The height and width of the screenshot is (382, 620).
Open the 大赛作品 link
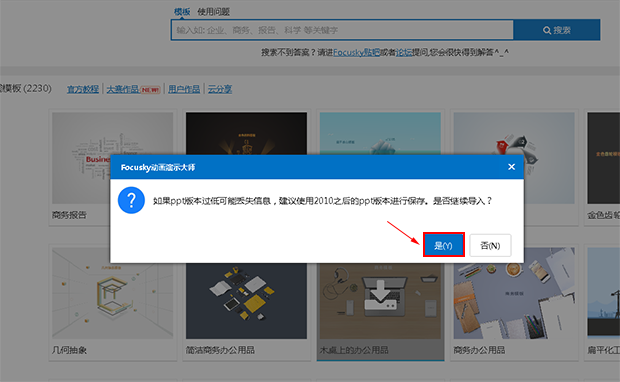coord(123,89)
